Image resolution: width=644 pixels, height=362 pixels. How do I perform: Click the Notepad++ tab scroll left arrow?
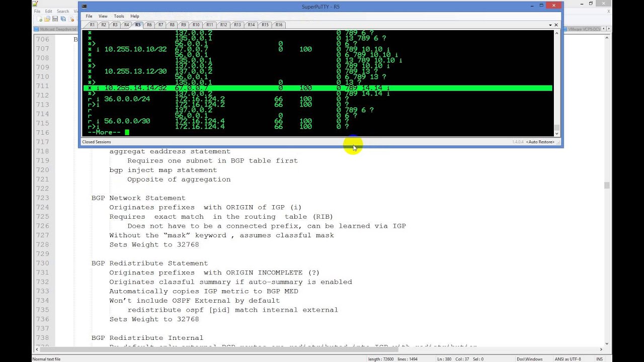pos(603,29)
